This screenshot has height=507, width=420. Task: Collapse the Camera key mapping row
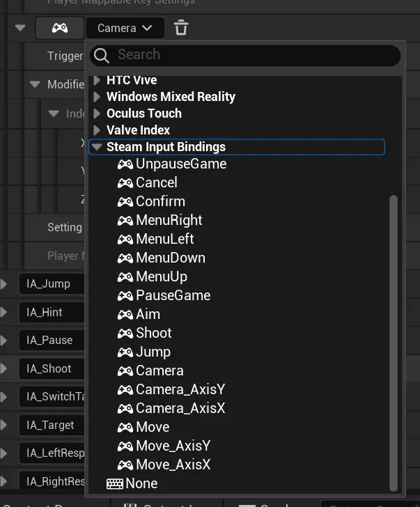(x=20, y=28)
